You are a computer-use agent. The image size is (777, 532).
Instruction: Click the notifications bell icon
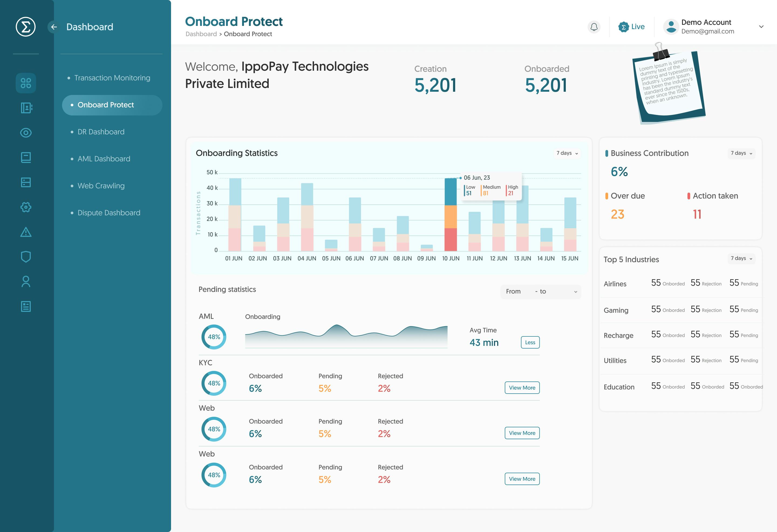(x=594, y=27)
